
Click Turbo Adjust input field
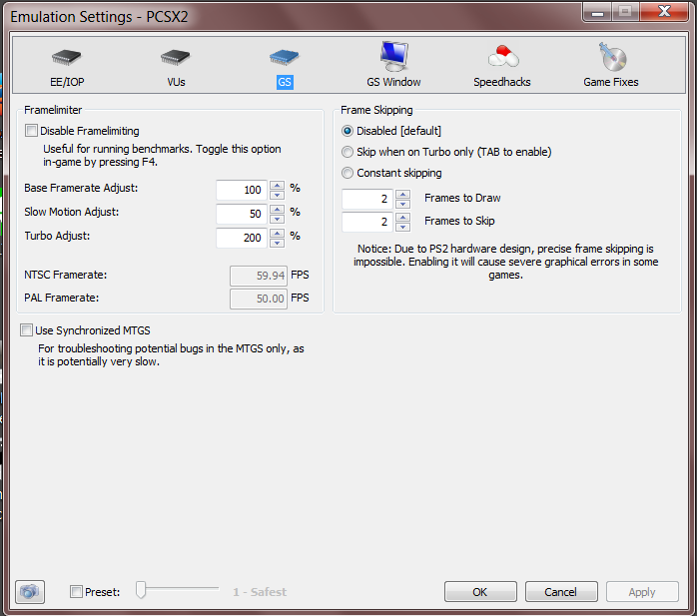point(242,238)
